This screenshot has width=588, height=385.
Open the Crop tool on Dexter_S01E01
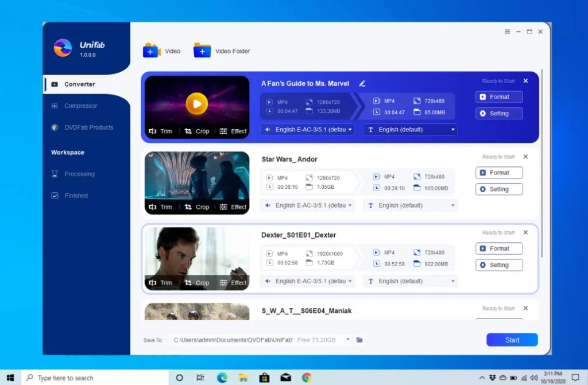coord(198,282)
